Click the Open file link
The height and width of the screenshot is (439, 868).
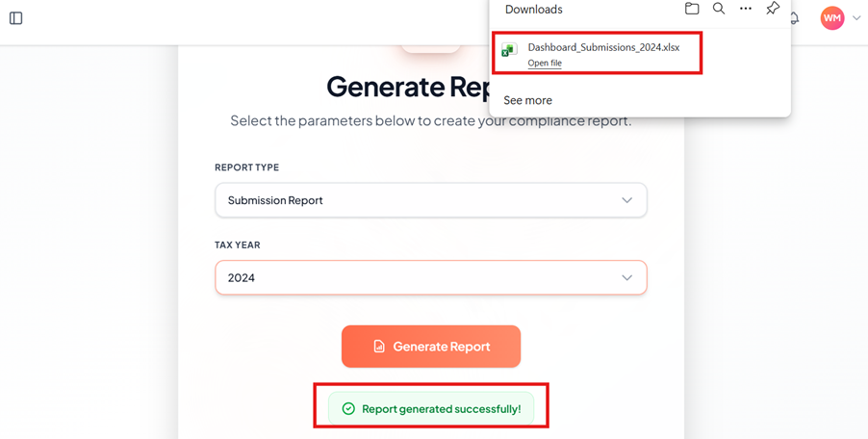coord(545,64)
